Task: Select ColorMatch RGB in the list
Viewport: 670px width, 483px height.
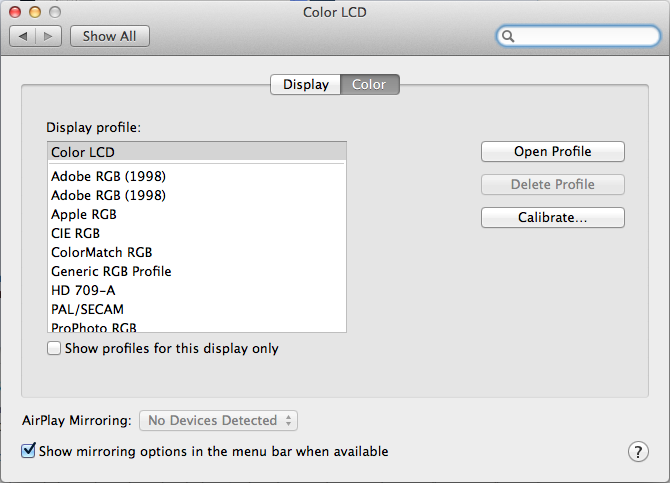Action: pos(101,252)
